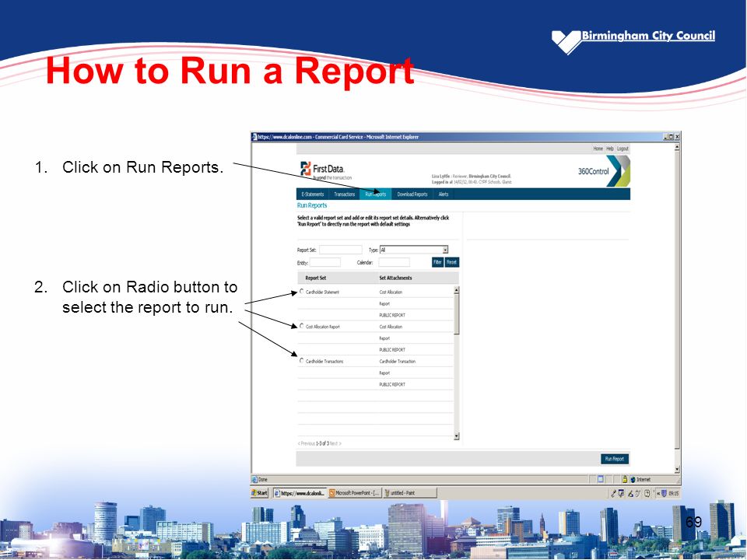Click the Report Set column header
This screenshot has width=747, height=560.
point(315,278)
